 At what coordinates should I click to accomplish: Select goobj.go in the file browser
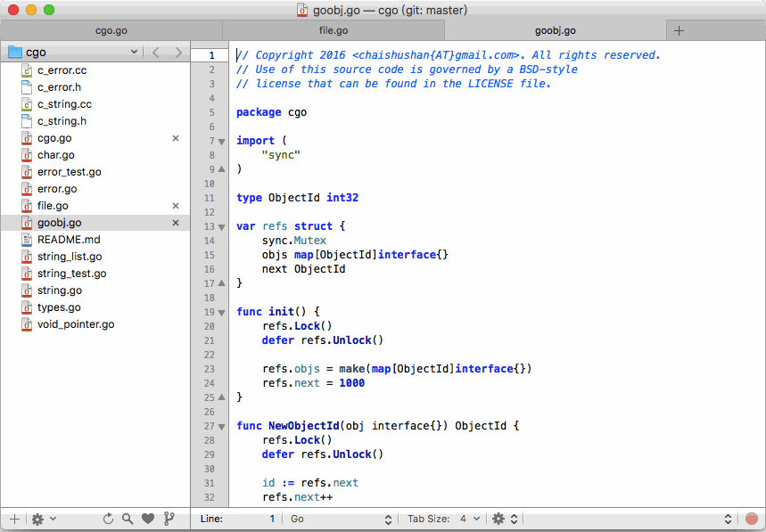95,223
